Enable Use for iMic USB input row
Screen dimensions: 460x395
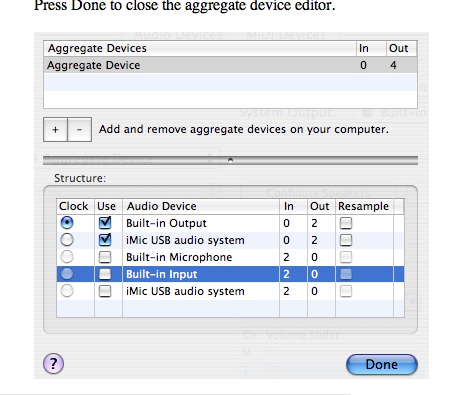105,291
